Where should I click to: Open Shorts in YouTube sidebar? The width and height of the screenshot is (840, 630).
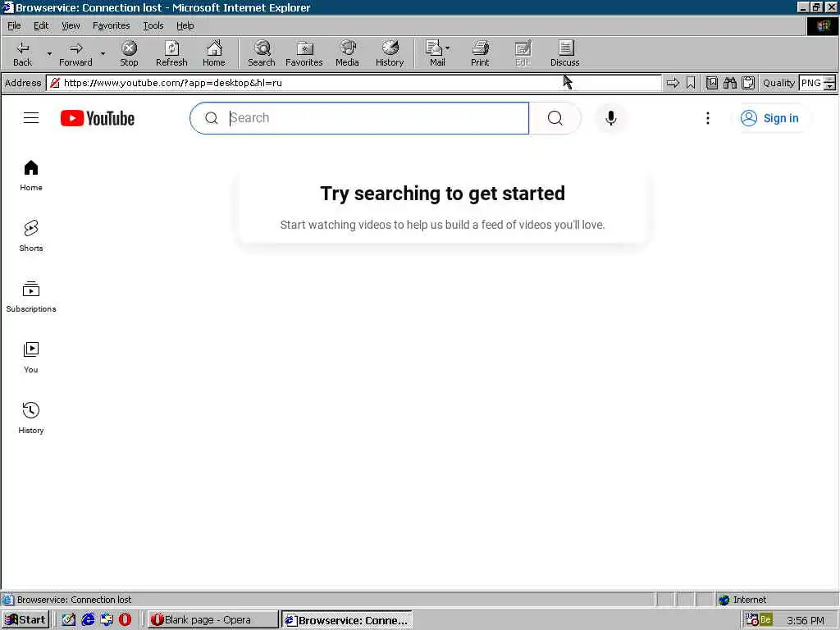[x=31, y=235]
